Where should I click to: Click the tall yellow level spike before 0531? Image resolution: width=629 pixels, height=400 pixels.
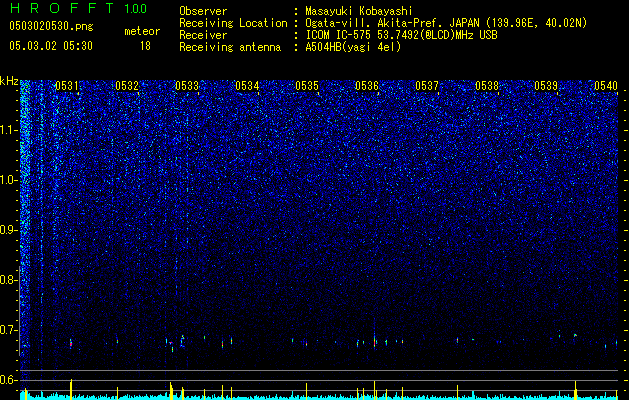click(71, 389)
